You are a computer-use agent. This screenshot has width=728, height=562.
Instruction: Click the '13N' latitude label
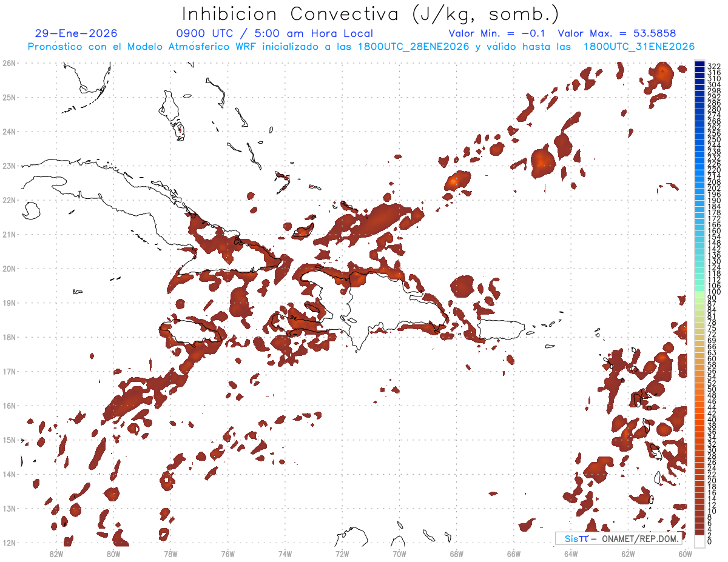pyautogui.click(x=8, y=509)
